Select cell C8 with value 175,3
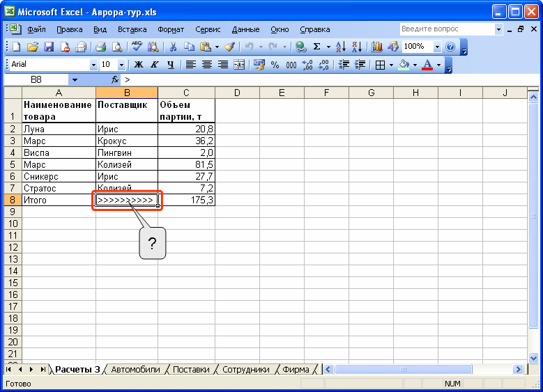Image resolution: width=543 pixels, height=392 pixels. pos(186,200)
